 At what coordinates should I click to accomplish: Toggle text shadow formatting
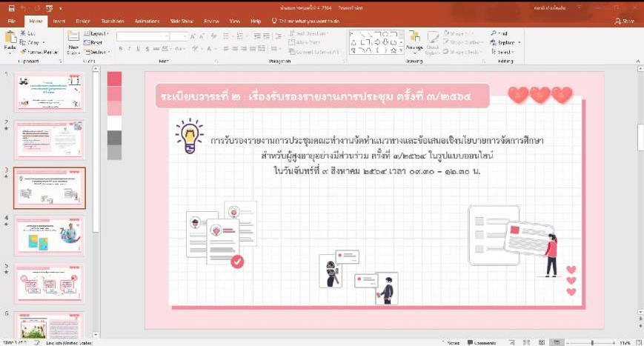(x=147, y=49)
